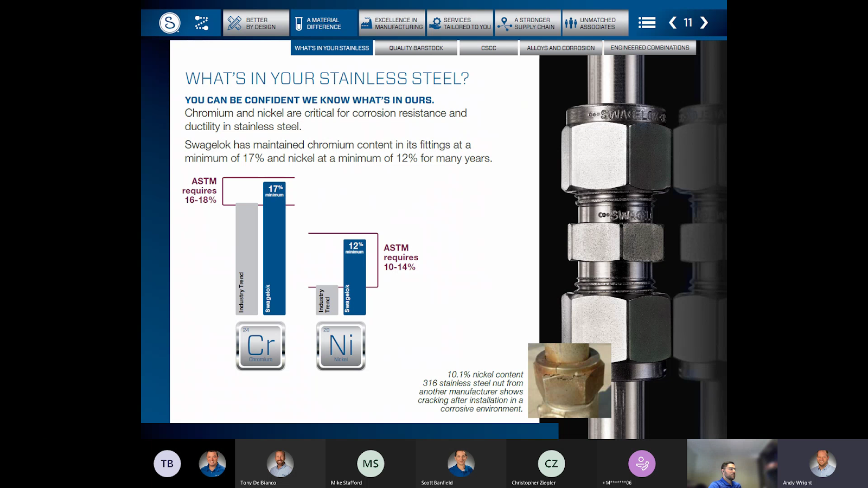Select the CSCC tab
This screenshot has width=868, height=488.
489,48
